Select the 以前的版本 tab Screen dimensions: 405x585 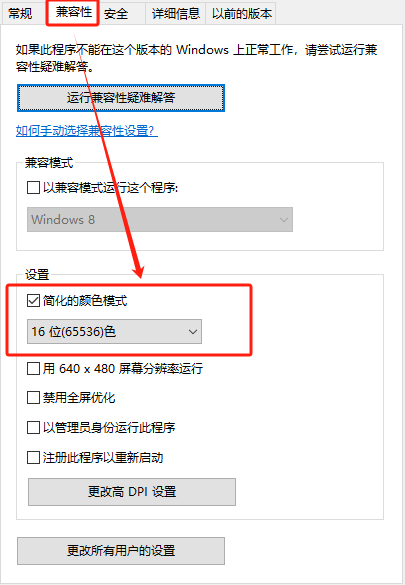[241, 14]
